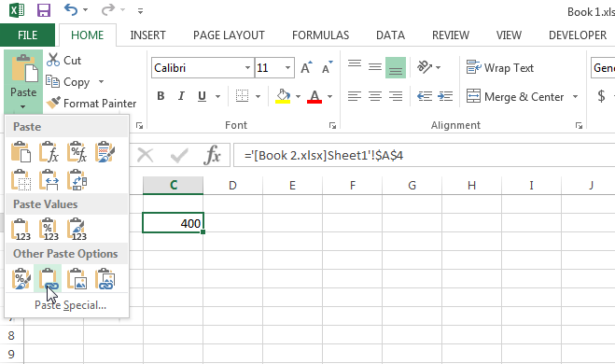Open the PAGE LAYOUT tab
This screenshot has width=615, height=364.
[x=229, y=35]
